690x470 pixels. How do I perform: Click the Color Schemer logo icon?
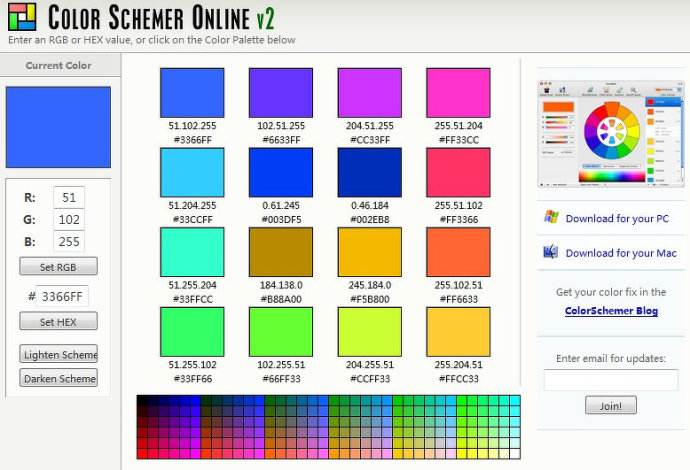21,17
